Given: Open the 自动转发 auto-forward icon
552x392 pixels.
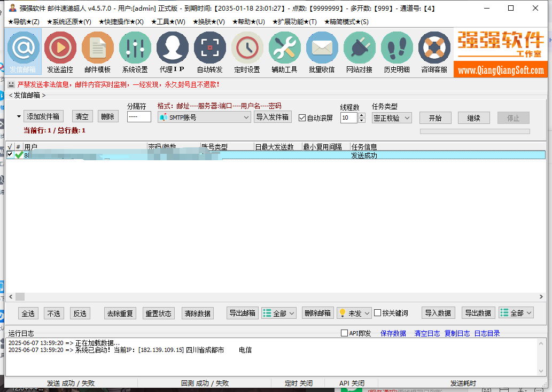Looking at the screenshot, I should coord(209,52).
